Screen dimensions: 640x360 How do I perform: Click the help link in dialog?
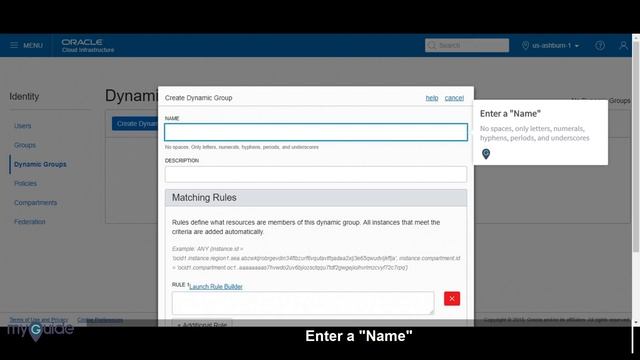(x=432, y=98)
